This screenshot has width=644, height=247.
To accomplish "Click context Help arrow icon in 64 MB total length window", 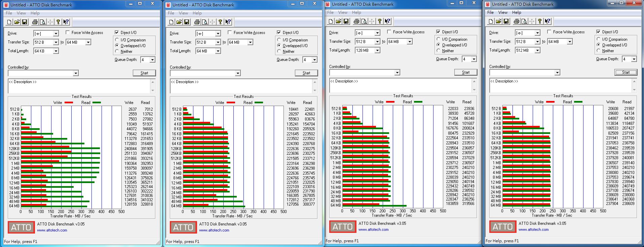I will [228, 22].
